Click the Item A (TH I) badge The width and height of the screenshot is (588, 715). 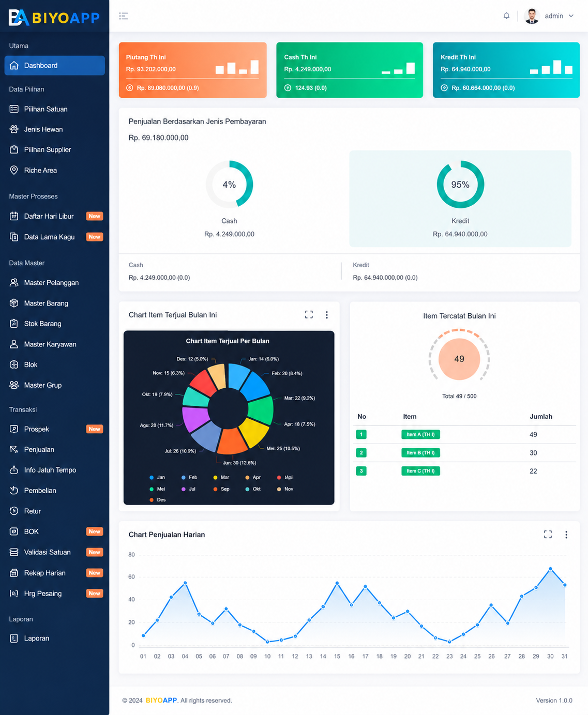tap(420, 434)
